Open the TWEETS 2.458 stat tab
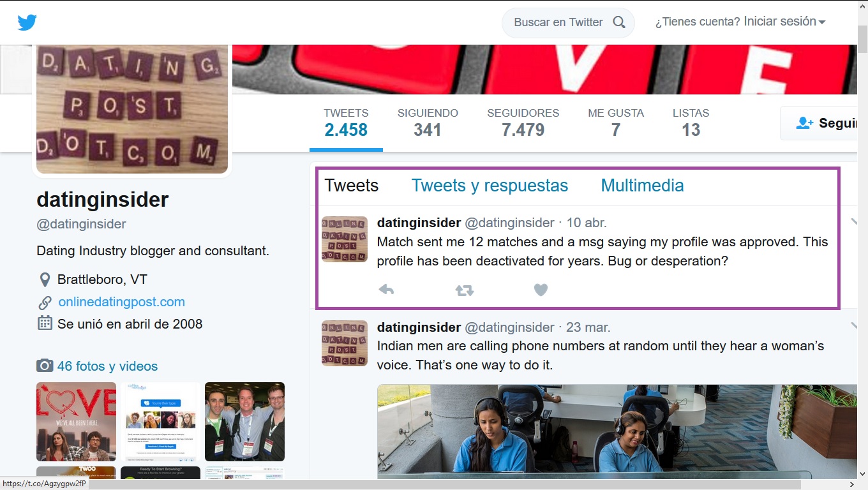The image size is (868, 490). pos(346,123)
